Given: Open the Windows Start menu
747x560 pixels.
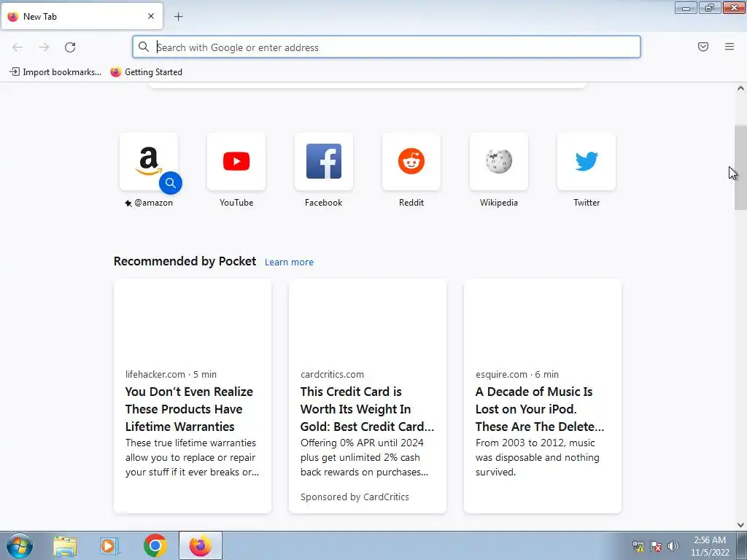Looking at the screenshot, I should [20, 545].
